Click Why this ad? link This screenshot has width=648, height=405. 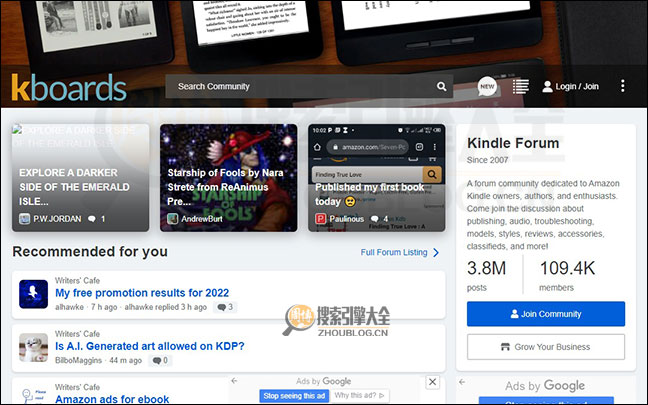(359, 395)
